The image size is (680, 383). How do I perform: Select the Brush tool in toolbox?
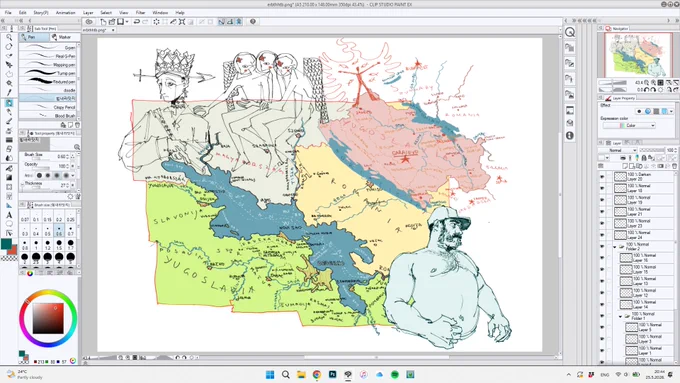[9, 121]
